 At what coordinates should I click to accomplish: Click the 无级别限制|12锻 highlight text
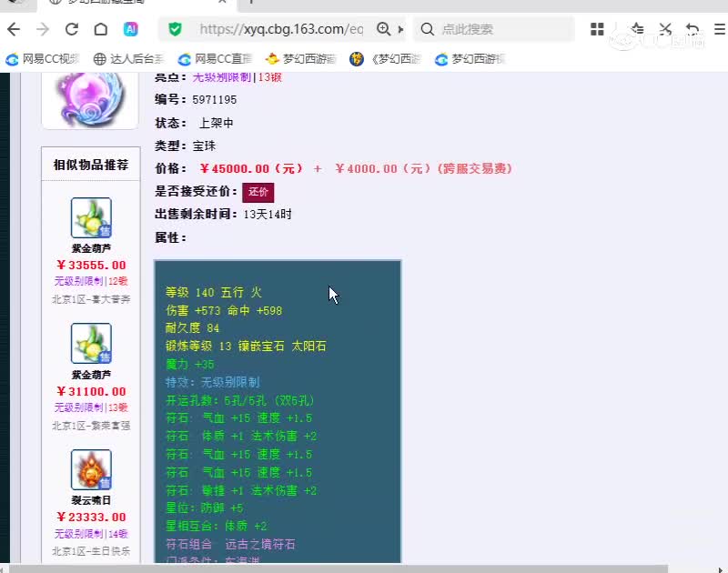point(91,281)
